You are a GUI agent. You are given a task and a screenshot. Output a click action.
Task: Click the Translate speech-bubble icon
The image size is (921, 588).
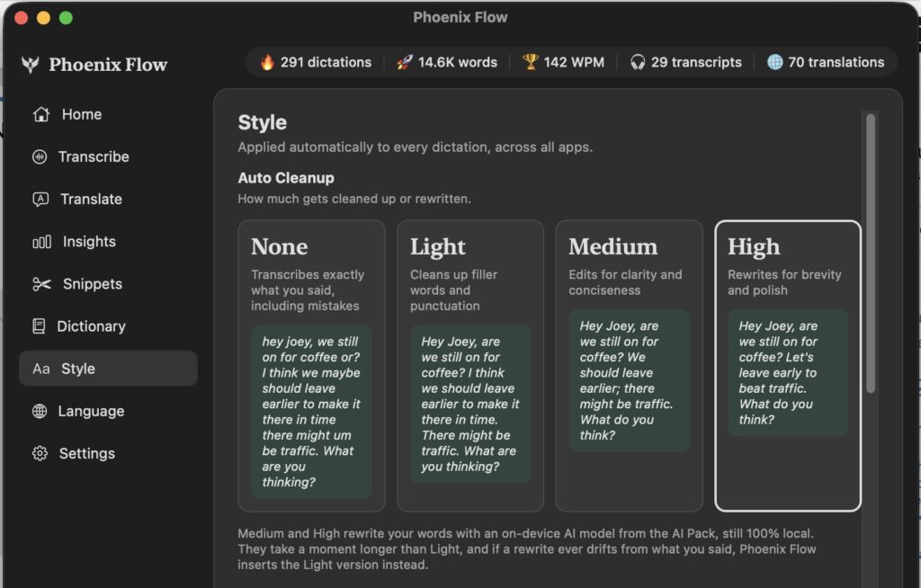(x=40, y=199)
